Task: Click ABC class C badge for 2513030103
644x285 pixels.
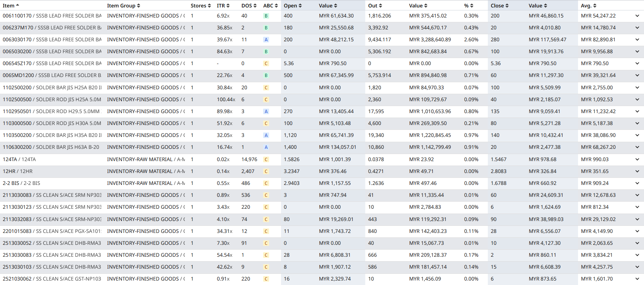Action: pyautogui.click(x=266, y=267)
